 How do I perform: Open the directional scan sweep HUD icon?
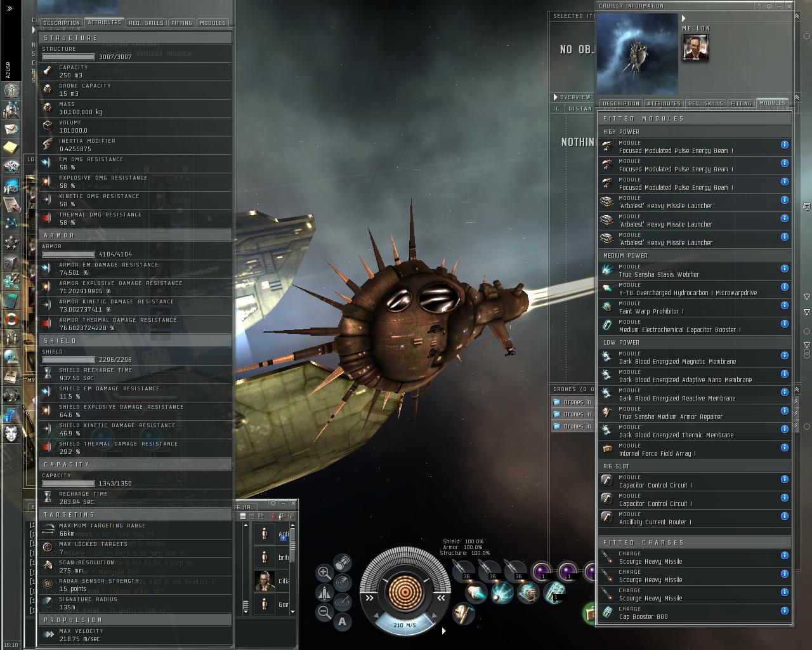pos(343,601)
